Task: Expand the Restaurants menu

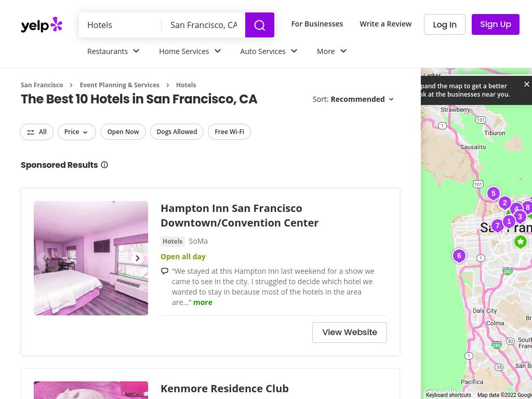Action: coord(113,51)
